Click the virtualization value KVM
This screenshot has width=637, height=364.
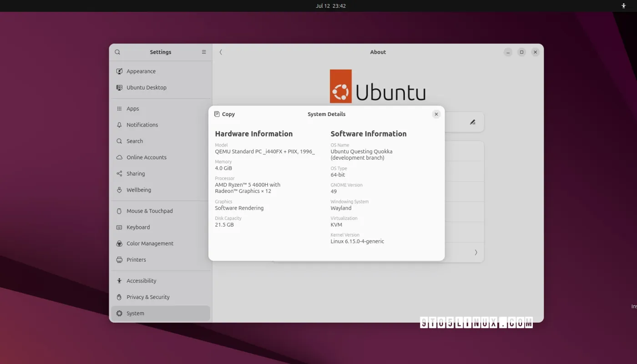[336, 225]
